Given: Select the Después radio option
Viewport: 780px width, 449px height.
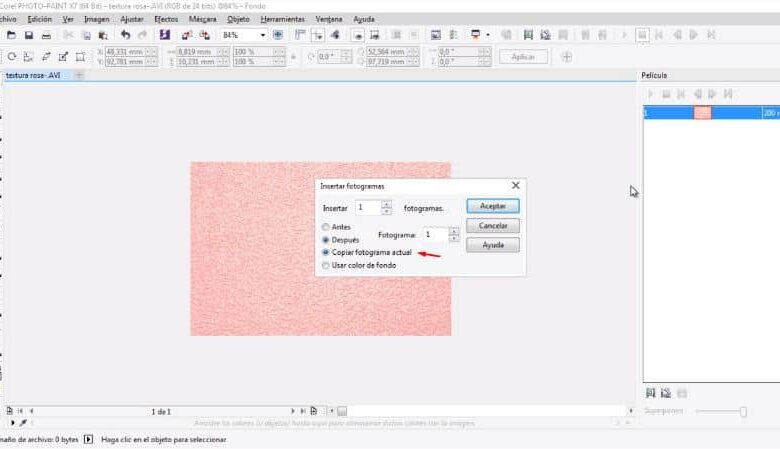Looking at the screenshot, I should (x=325, y=240).
